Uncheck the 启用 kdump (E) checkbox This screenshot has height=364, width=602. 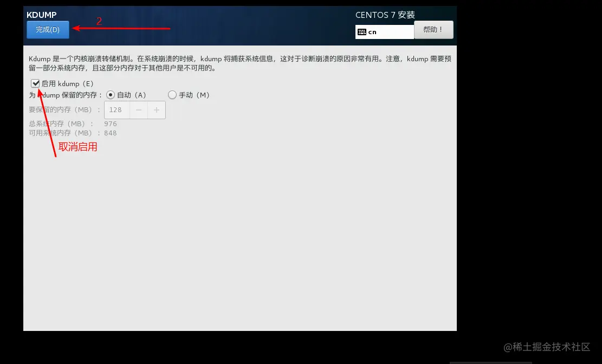tap(35, 83)
